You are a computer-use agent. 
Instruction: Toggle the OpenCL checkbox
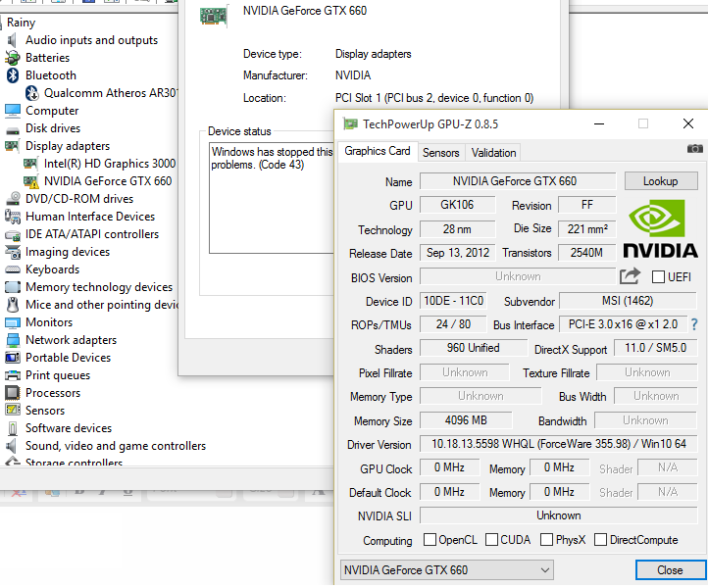click(430, 540)
